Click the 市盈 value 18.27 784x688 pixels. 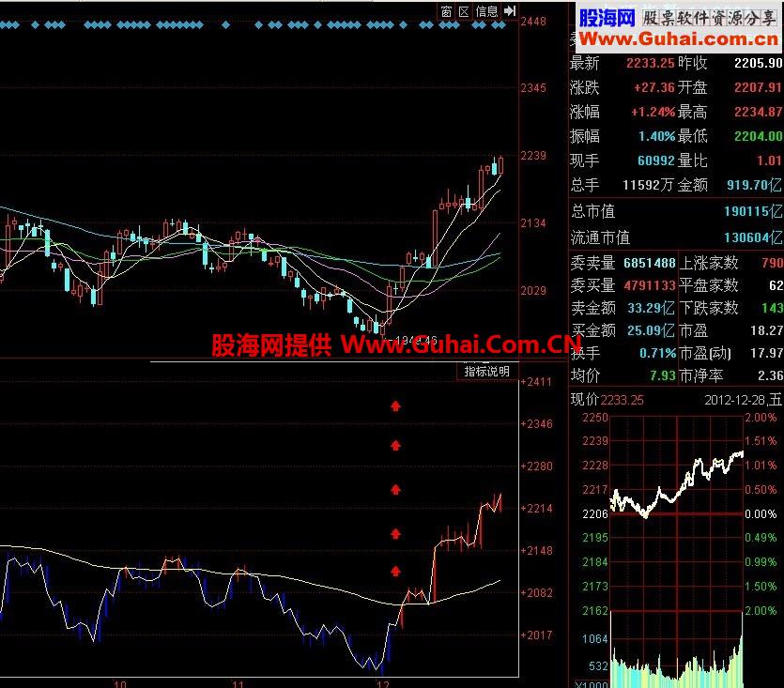pyautogui.click(x=766, y=330)
